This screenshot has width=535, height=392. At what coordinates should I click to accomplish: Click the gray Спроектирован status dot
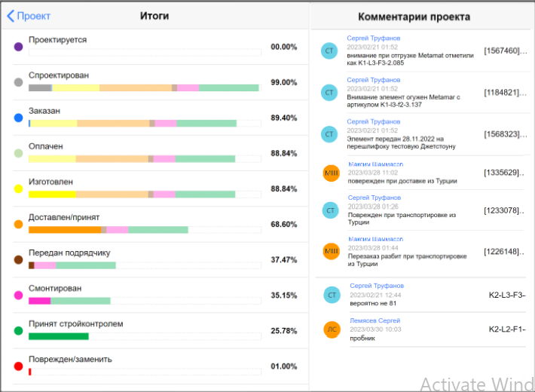pos(18,82)
